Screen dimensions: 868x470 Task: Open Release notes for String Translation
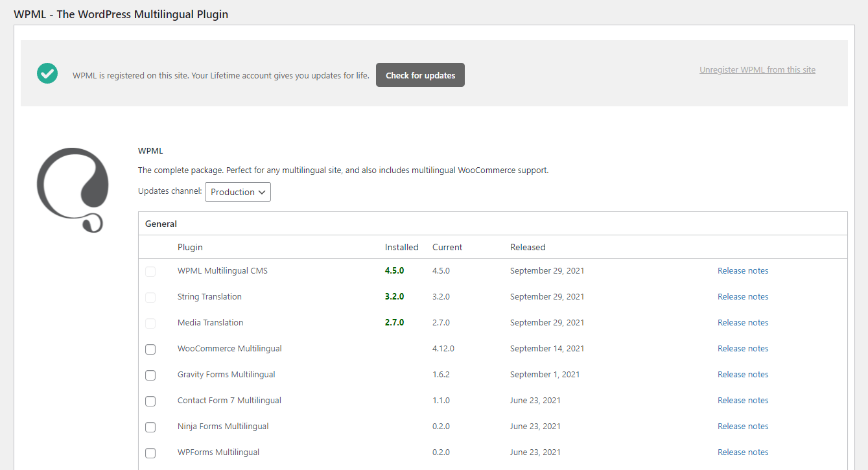[743, 297]
